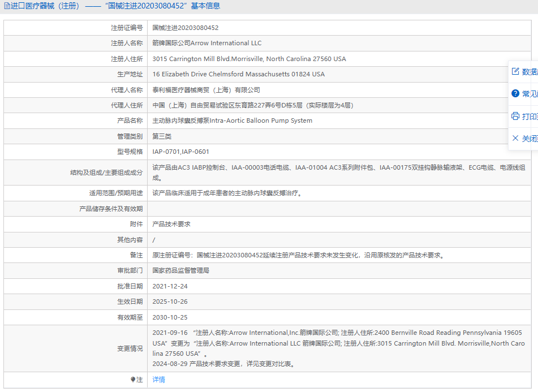The image size is (538, 392).
Task: Click remark text starting 原注册证编号
Action: pyautogui.click(x=299, y=255)
